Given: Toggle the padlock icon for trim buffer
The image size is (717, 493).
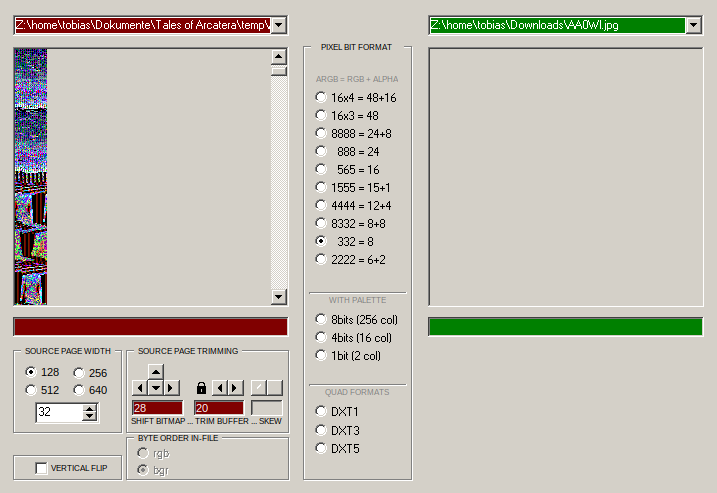Looking at the screenshot, I should pos(201,388).
